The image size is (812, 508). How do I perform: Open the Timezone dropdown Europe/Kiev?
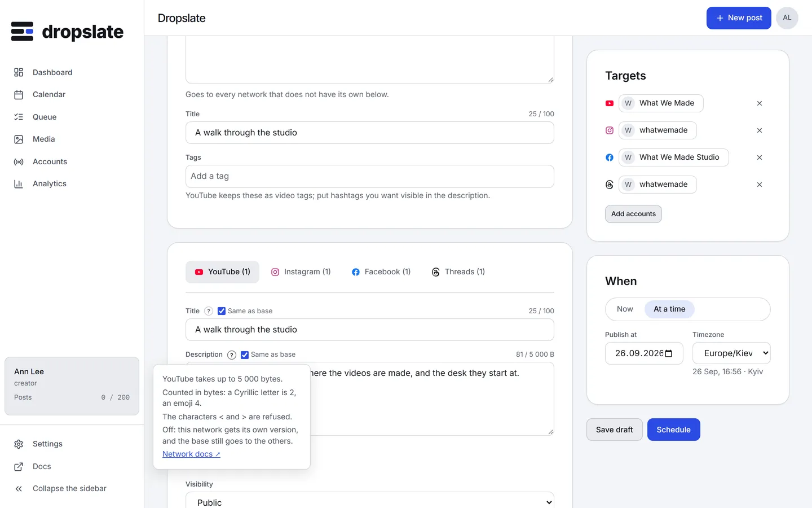pos(731,353)
